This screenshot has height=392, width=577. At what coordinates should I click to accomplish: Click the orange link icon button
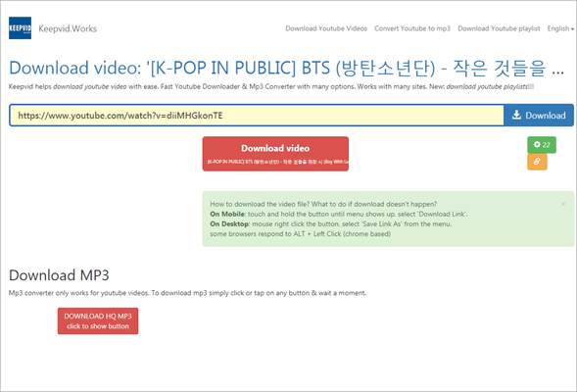(537, 162)
